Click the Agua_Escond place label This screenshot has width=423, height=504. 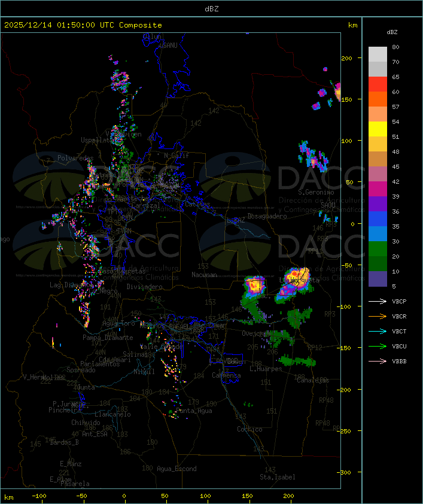(176, 469)
